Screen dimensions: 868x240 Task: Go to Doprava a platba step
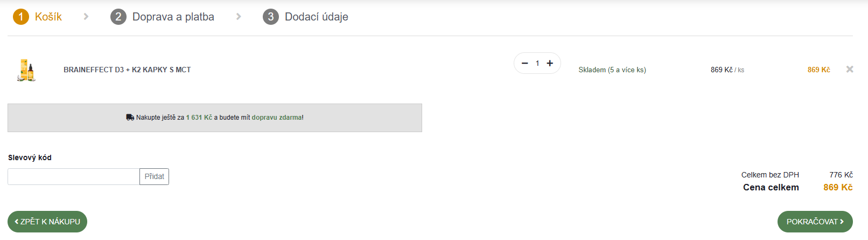pyautogui.click(x=173, y=17)
